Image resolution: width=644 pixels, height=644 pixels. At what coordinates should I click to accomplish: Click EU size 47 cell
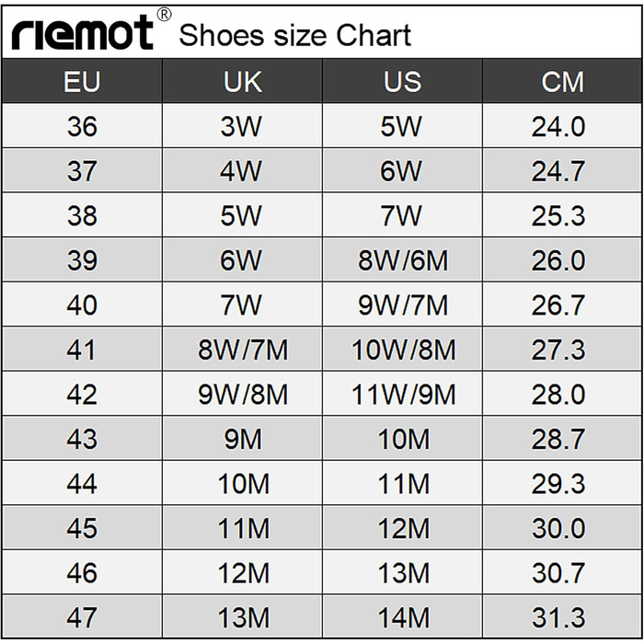click(82, 617)
